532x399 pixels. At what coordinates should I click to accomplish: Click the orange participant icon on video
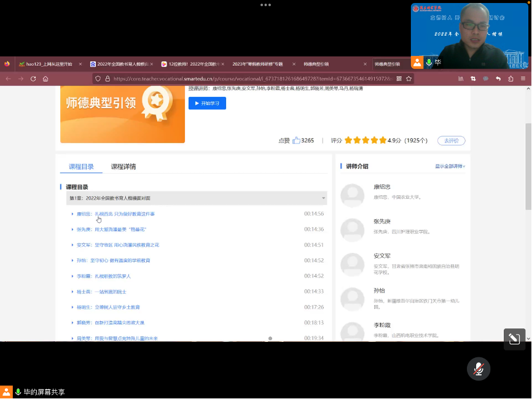418,63
